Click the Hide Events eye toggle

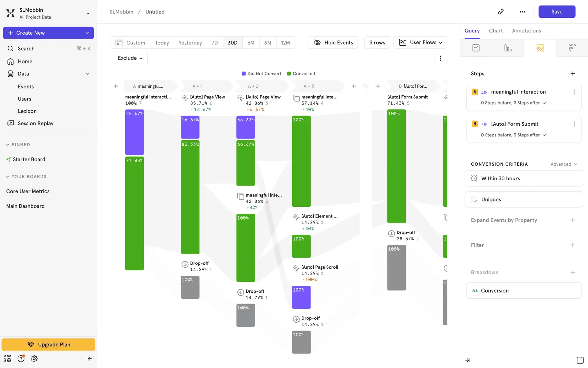[x=333, y=43]
